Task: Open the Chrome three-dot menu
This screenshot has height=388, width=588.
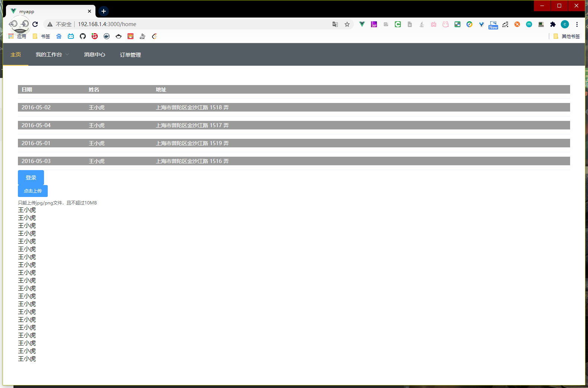Action: 577,24
